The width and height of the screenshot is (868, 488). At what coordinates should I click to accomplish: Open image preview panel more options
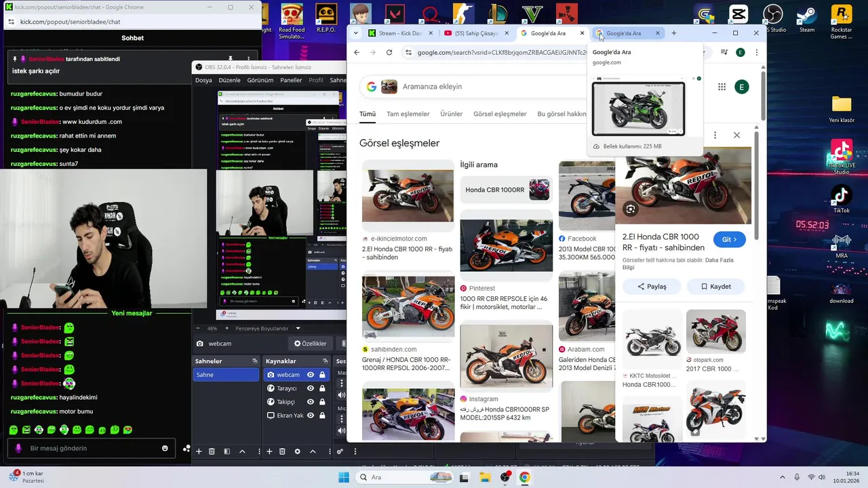pyautogui.click(x=715, y=135)
